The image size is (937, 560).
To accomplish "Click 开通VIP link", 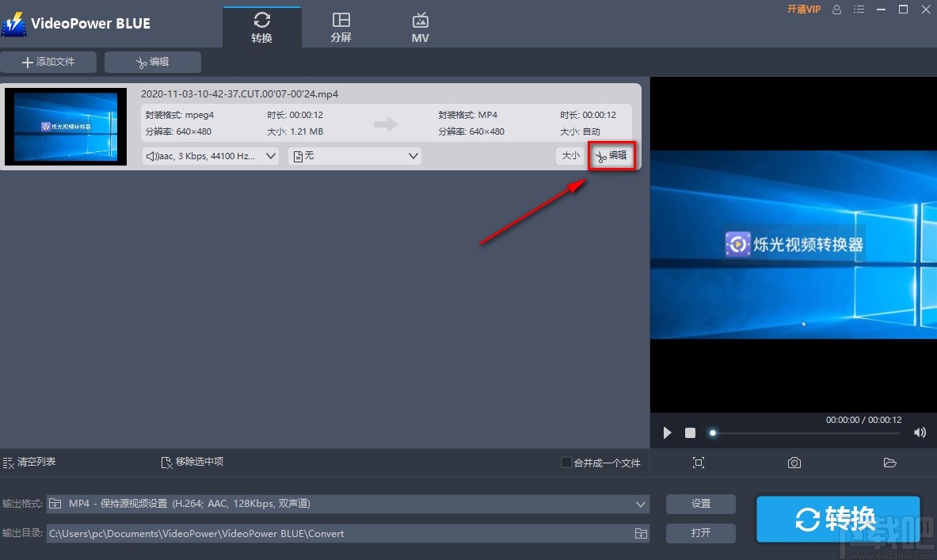I will (804, 10).
